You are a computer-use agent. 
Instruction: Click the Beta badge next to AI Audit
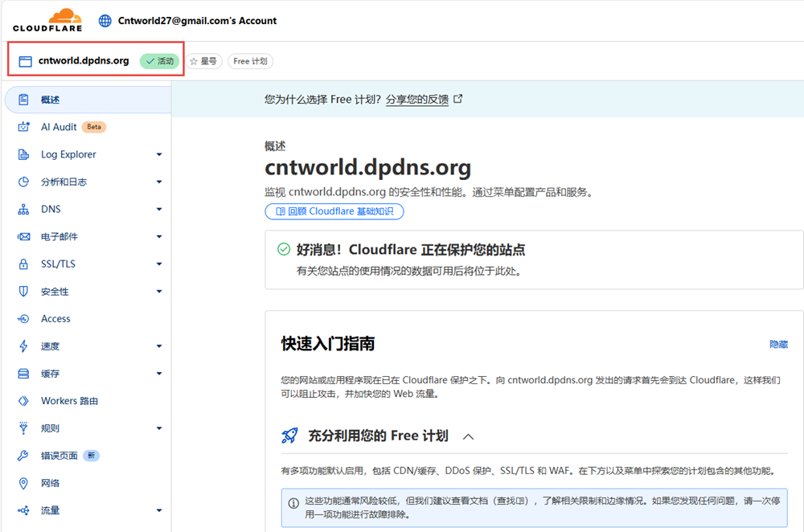pos(94,127)
